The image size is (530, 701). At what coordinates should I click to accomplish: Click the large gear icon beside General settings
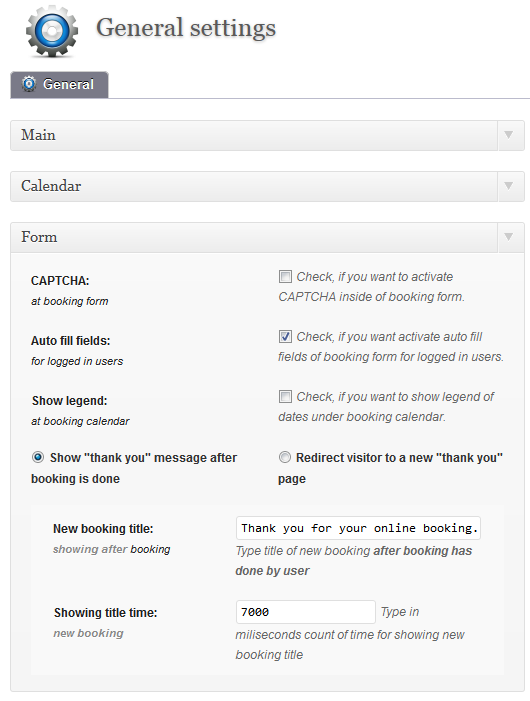click(52, 31)
